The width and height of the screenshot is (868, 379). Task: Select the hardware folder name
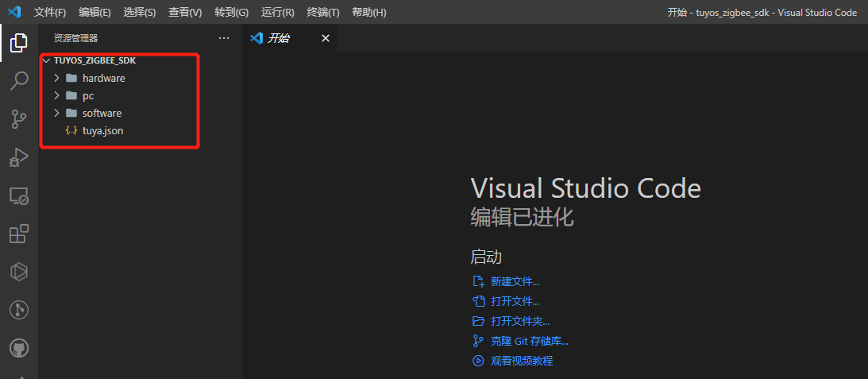pos(104,78)
